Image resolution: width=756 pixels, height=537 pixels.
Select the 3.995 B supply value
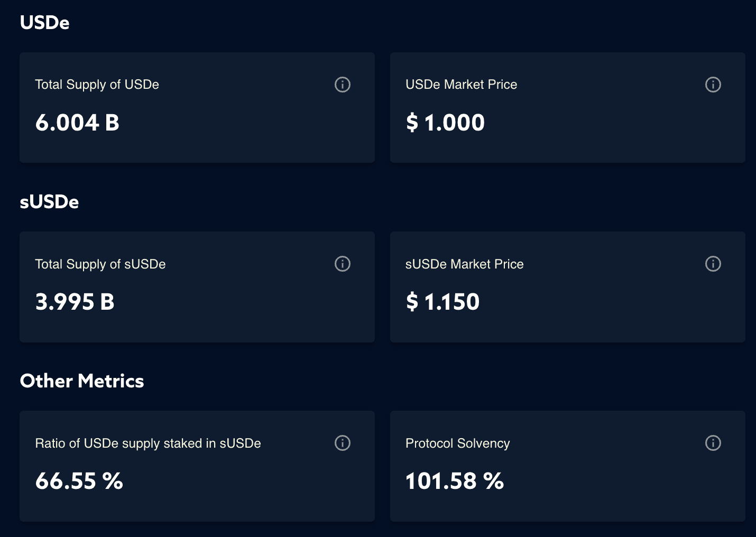(x=75, y=302)
